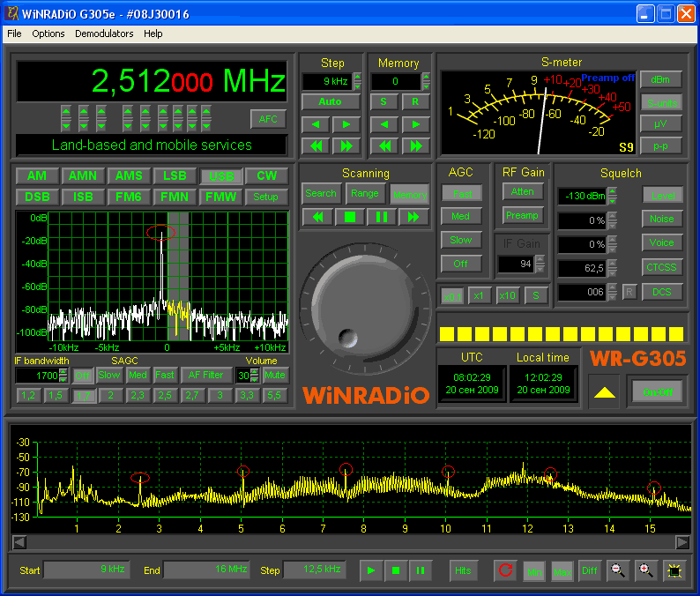The width and height of the screenshot is (700, 596).
Task: Click the Memory single right arrow button
Action: pyautogui.click(x=415, y=124)
